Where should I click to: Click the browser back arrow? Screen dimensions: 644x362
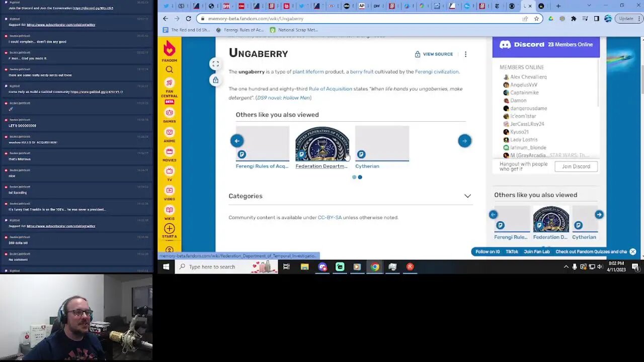pyautogui.click(x=166, y=19)
